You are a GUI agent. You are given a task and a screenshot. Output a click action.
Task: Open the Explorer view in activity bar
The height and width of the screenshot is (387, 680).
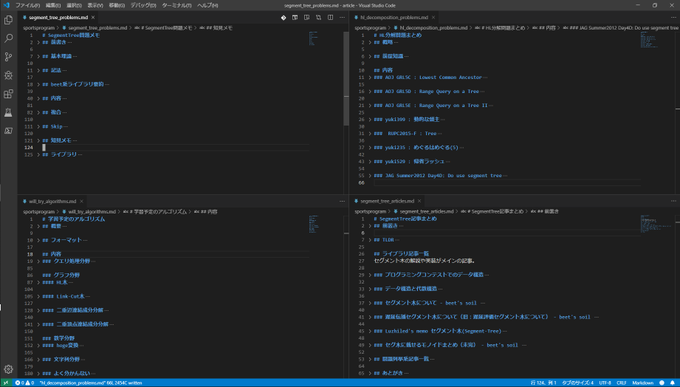tap(8, 20)
